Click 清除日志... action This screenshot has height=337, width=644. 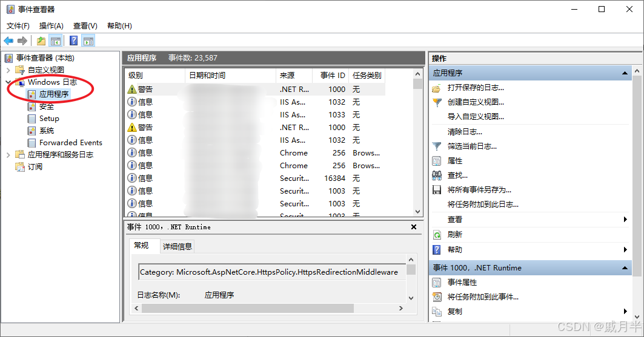[x=465, y=132]
